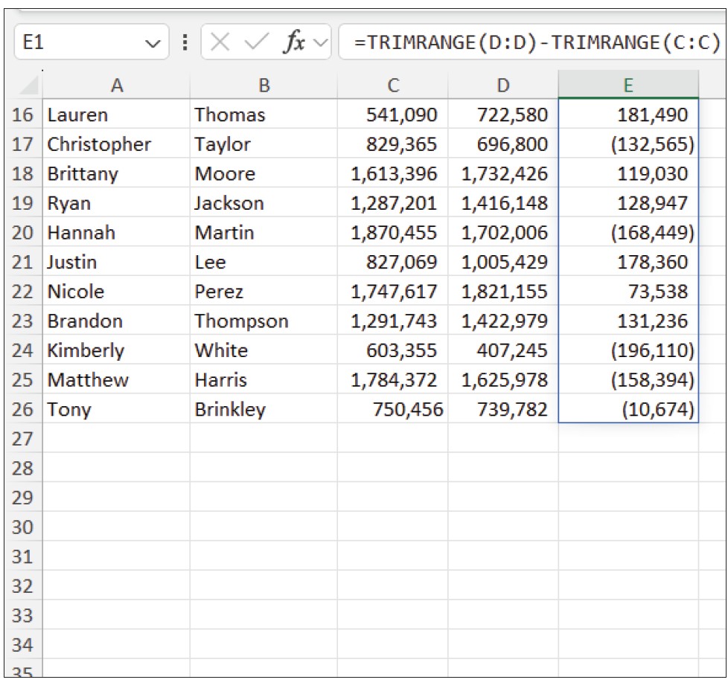This screenshot has height=700, width=728.
Task: Select column A header
Action: [116, 86]
